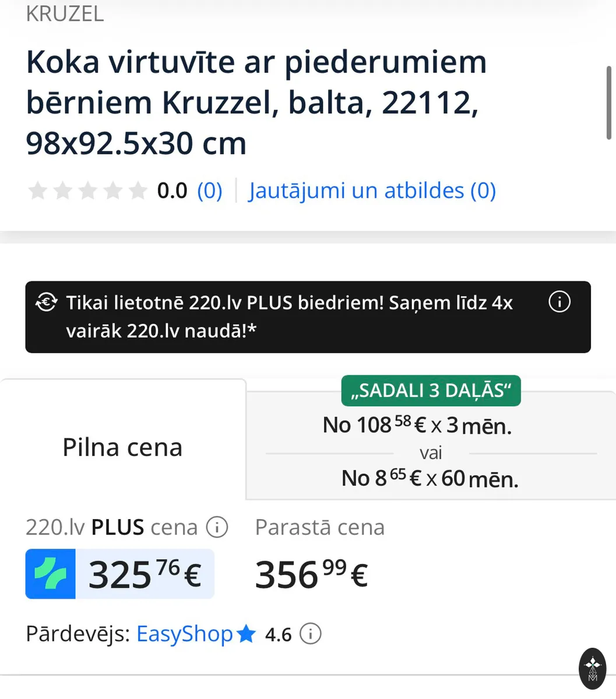
Task: Click the PLUS price 325.76 €
Action: (145, 574)
